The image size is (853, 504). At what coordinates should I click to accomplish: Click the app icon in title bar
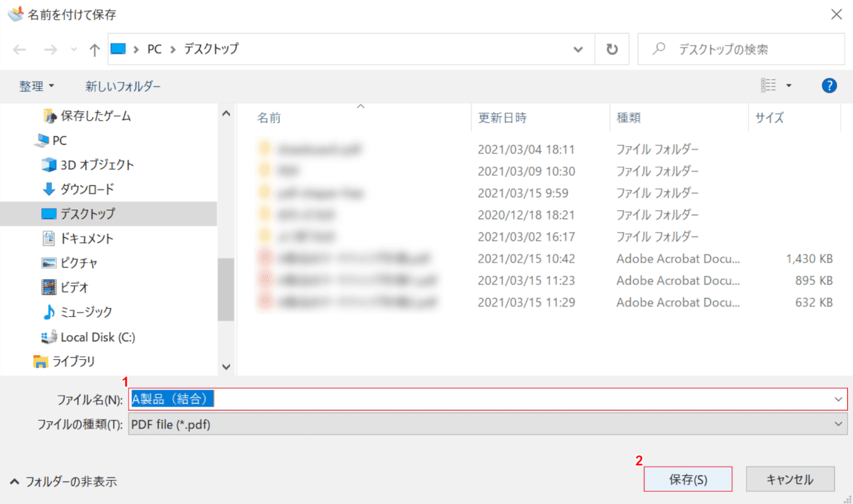pyautogui.click(x=15, y=14)
